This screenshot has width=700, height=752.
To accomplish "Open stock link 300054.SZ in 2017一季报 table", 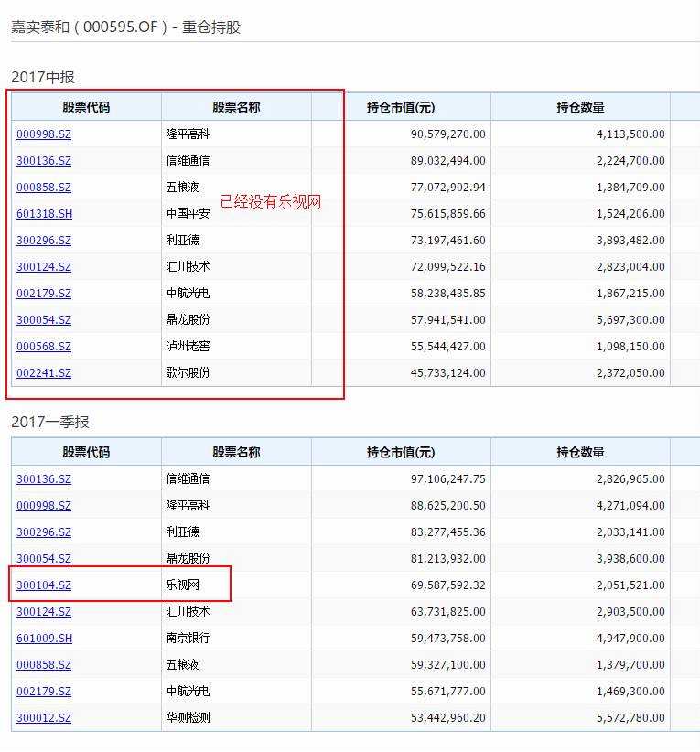I will point(44,558).
